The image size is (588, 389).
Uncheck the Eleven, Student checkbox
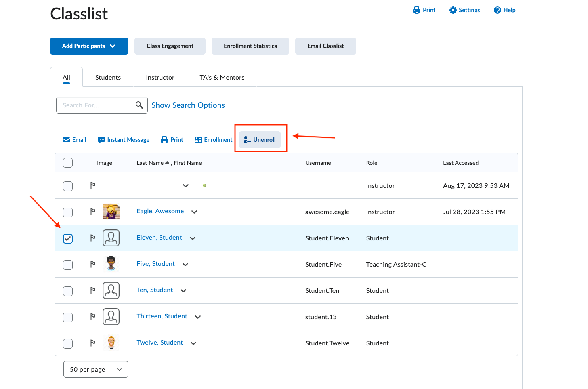point(68,238)
